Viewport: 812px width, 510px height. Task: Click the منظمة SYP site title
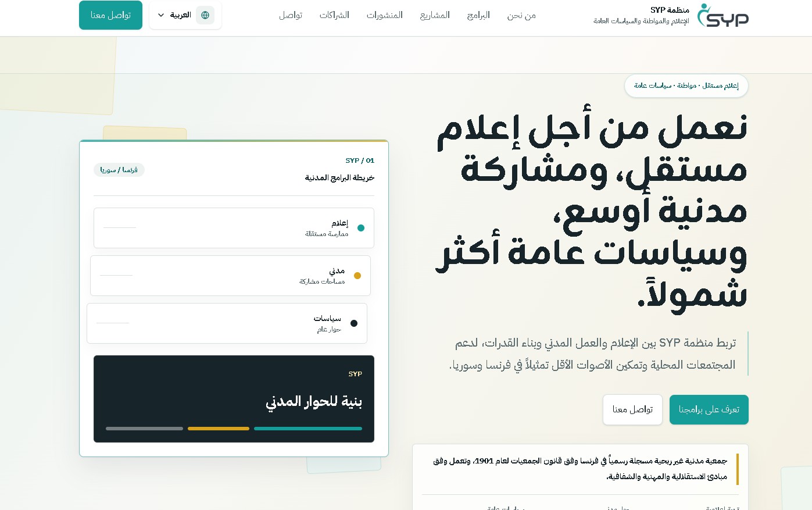pyautogui.click(x=670, y=10)
